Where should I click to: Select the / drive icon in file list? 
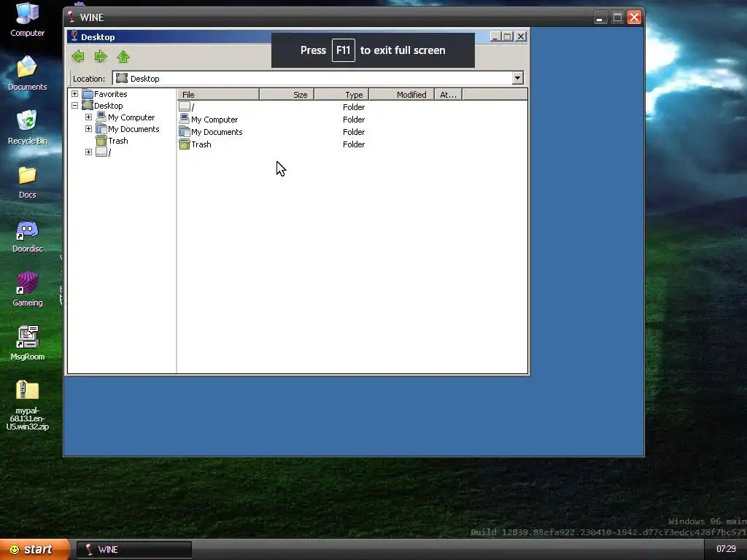pos(185,107)
